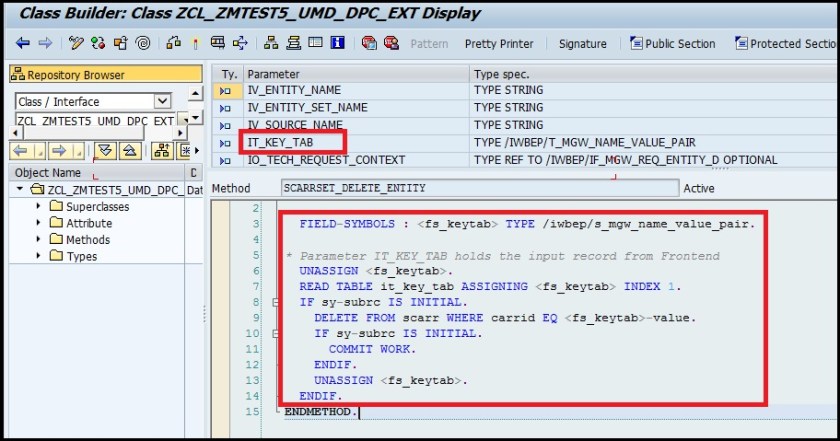Open the Class / Interface dropdown
Viewport: 840px width, 441px height.
(162, 101)
